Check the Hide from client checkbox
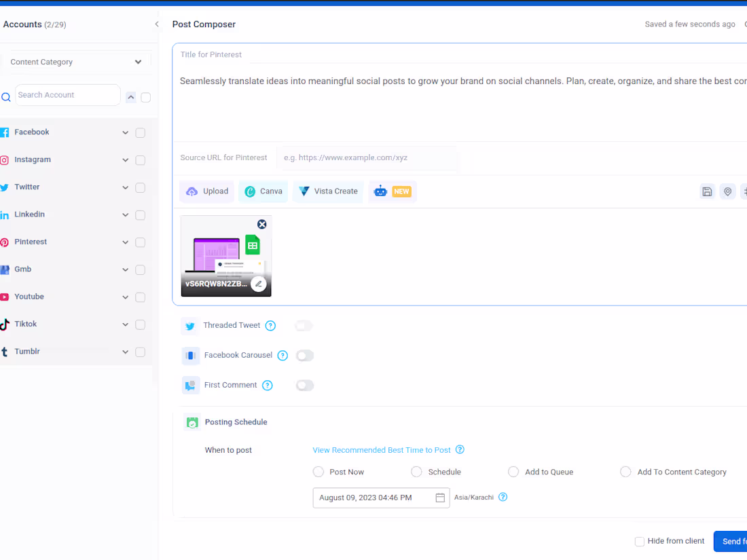This screenshot has height=560, width=747. (639, 541)
